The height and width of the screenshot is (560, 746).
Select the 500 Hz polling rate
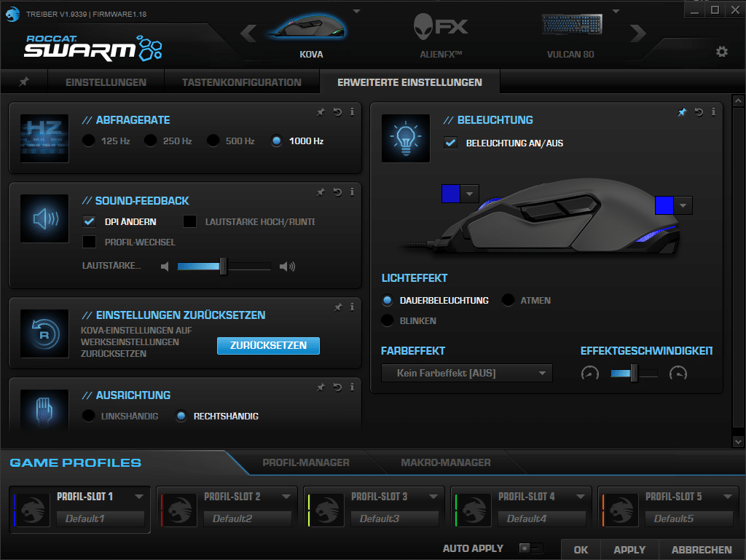(x=213, y=141)
